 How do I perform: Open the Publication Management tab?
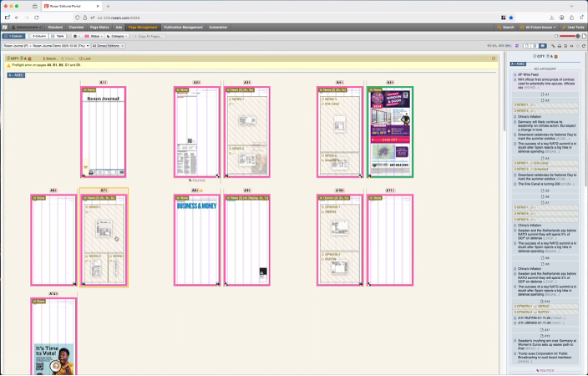click(183, 27)
